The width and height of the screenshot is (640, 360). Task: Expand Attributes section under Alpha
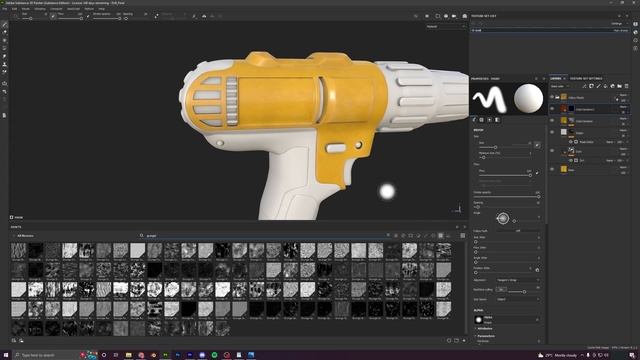pyautogui.click(x=484, y=329)
